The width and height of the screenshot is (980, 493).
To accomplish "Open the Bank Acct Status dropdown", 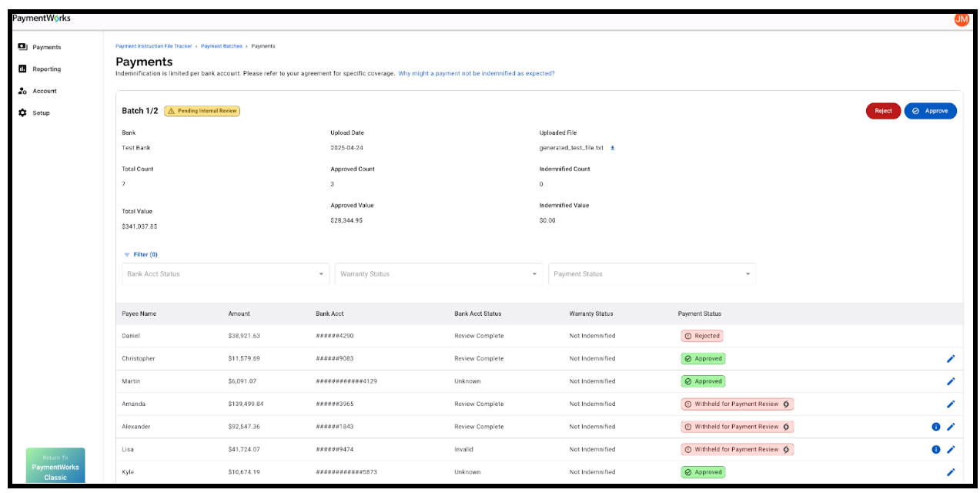I will (226, 274).
